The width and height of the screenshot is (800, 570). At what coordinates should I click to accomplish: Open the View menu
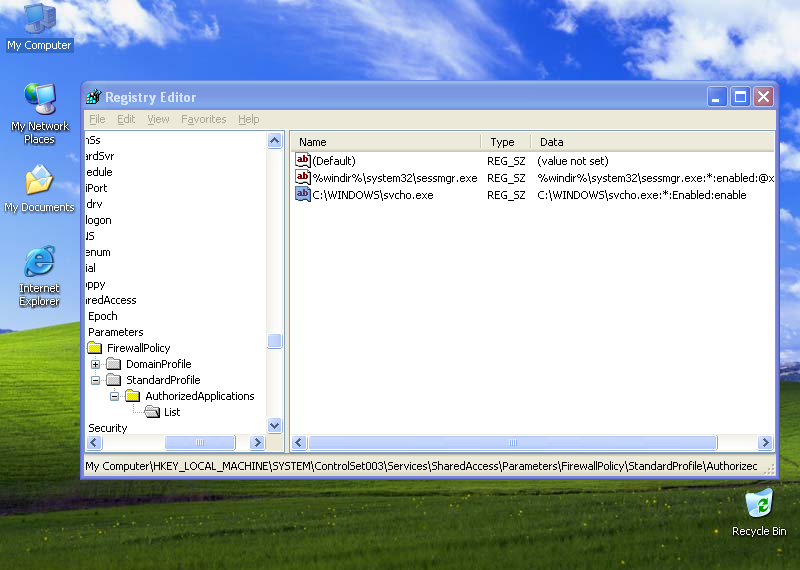coord(158,119)
